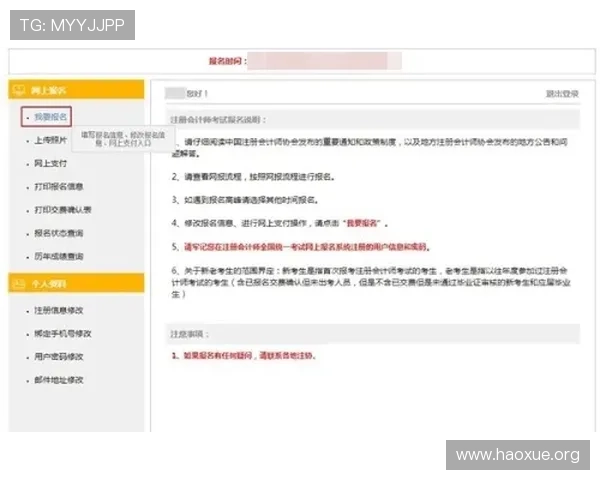Click the 个人资料 section header icon
Image resolution: width=600 pixels, height=480 pixels.
19,284
